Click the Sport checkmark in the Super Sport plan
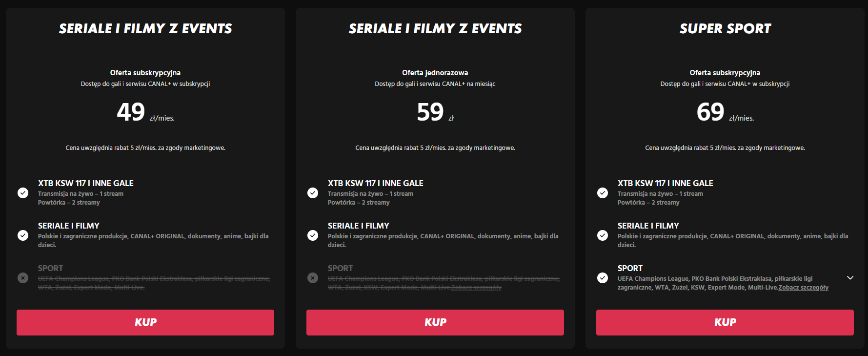 pos(603,278)
